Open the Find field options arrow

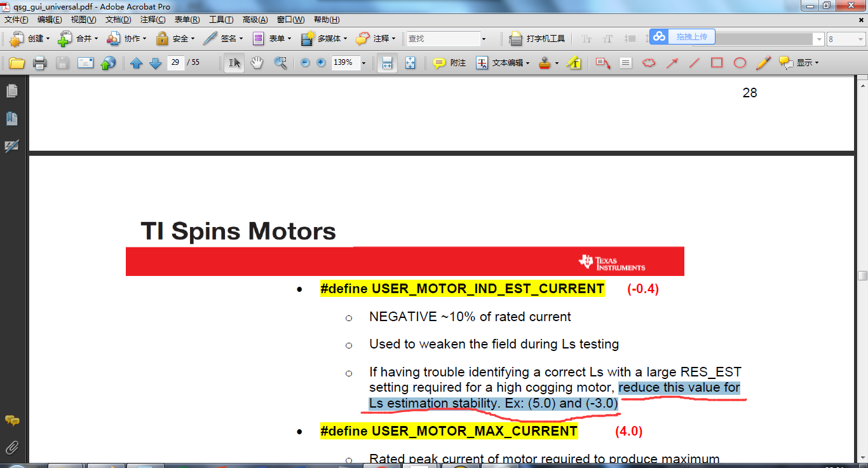484,39
